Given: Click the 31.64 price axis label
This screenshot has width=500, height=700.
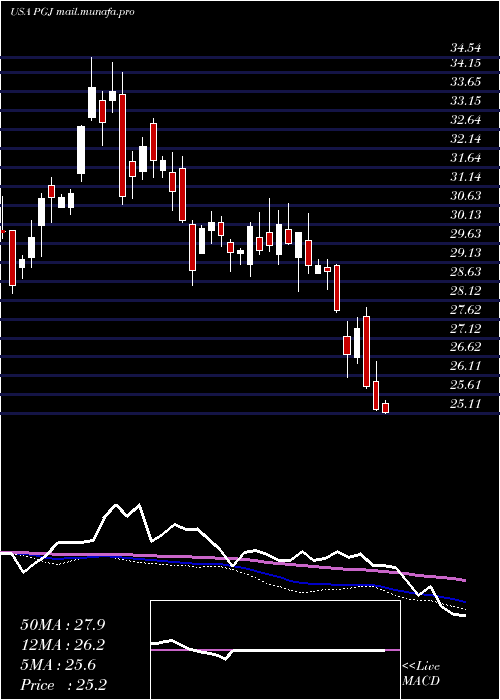Looking at the screenshot, I should [465, 158].
